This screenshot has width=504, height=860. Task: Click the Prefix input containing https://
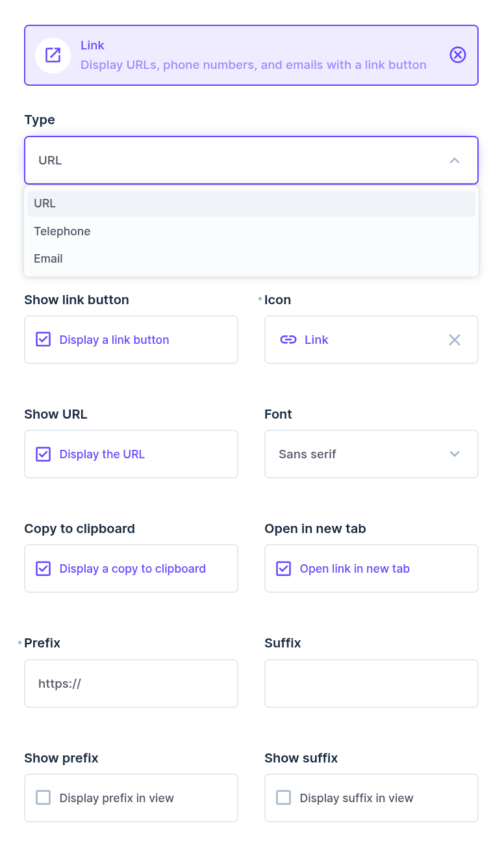[131, 683]
